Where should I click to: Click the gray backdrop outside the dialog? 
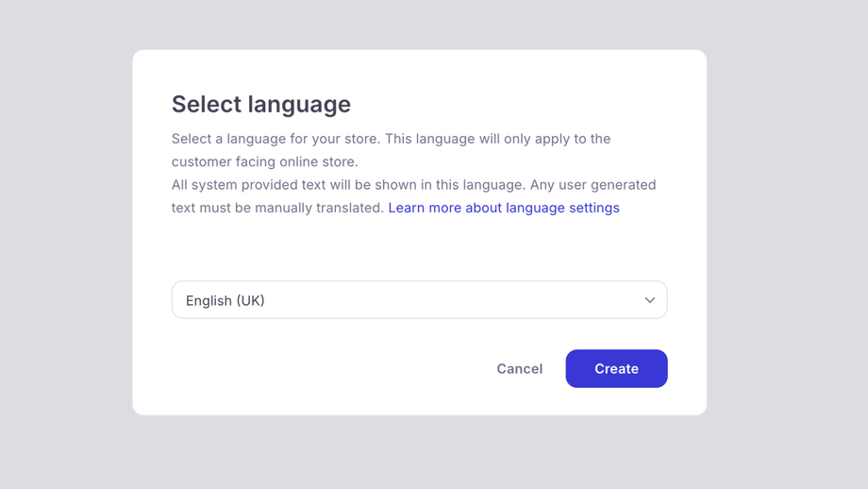66,245
